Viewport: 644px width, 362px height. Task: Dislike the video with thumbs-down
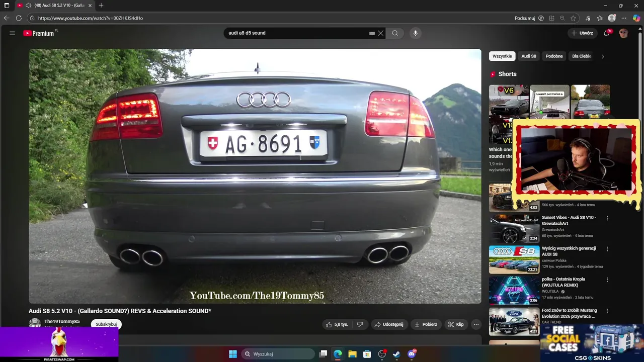tap(360, 324)
